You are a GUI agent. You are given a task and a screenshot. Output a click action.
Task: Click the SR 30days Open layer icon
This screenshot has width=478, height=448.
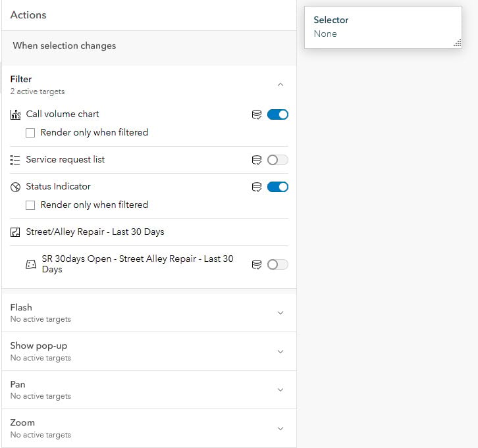point(31,264)
